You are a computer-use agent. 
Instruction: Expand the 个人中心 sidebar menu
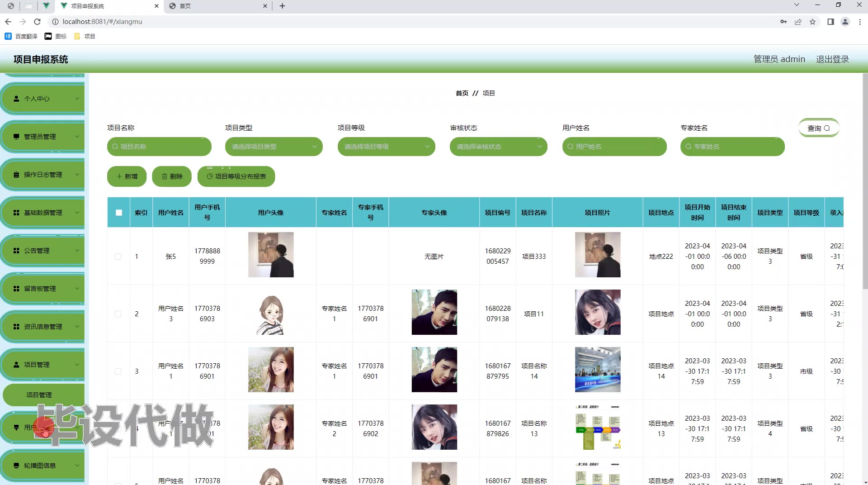tap(43, 99)
